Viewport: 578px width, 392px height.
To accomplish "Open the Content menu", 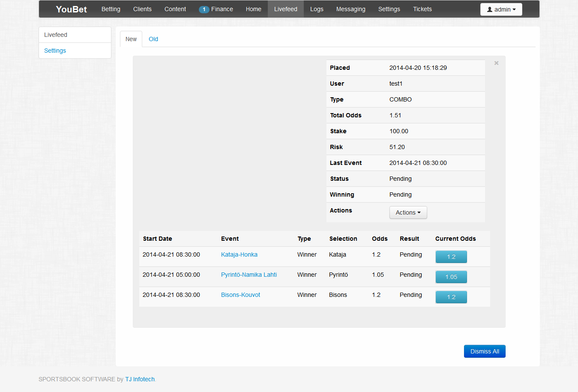I will [x=175, y=9].
